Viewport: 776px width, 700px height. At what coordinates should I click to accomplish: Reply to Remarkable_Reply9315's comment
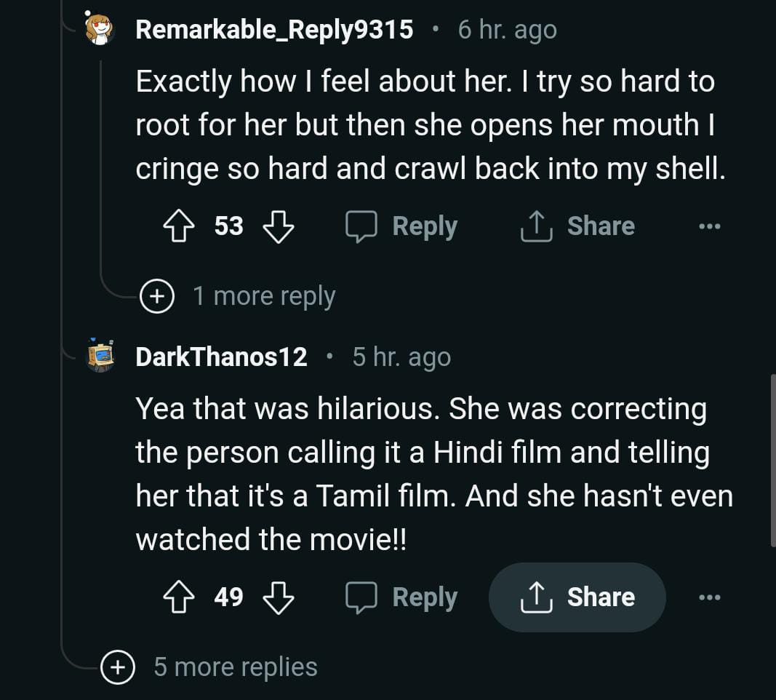401,226
